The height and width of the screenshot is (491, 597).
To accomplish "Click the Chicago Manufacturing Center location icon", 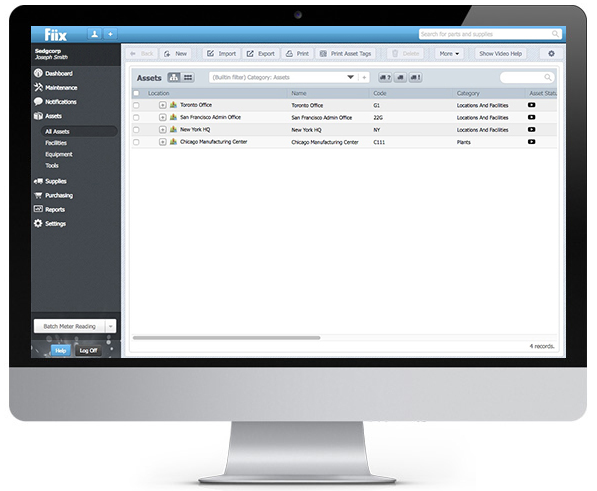I will 174,142.
